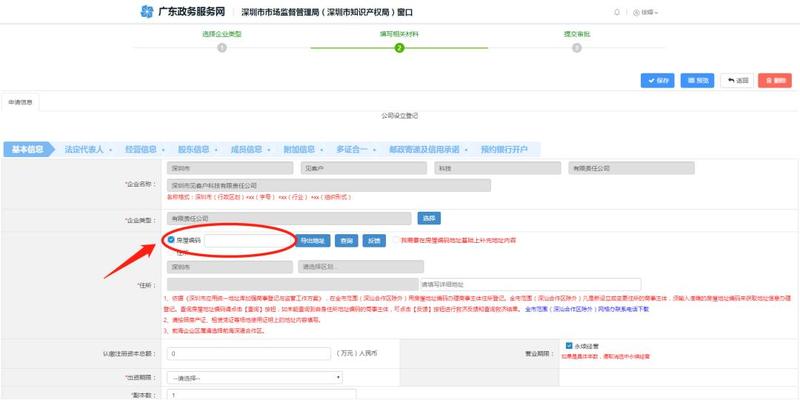Image resolution: width=800 pixels, height=400 pixels.
Task: Click the 导出地址 button
Action: [312, 240]
